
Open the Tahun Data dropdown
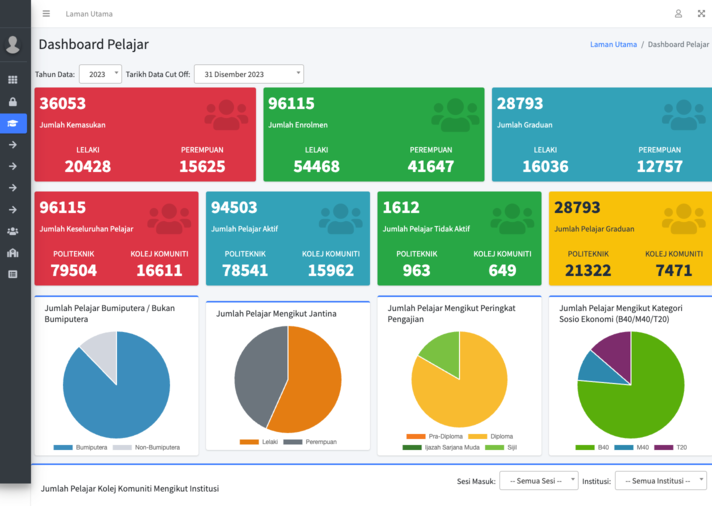pyautogui.click(x=100, y=74)
